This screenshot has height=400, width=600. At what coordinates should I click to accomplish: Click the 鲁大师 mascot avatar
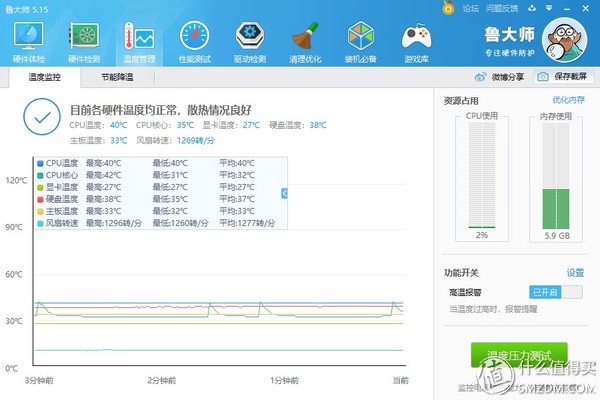click(x=564, y=40)
